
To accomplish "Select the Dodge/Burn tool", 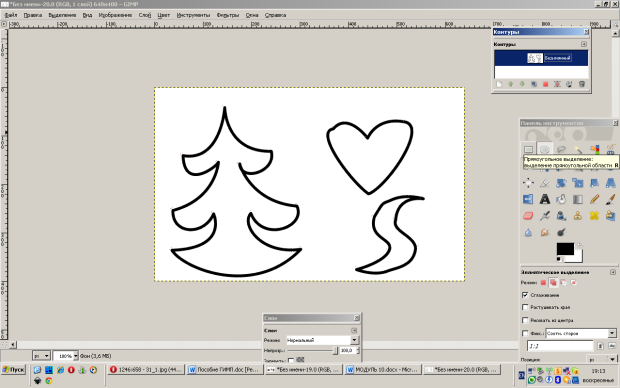I will [561, 232].
